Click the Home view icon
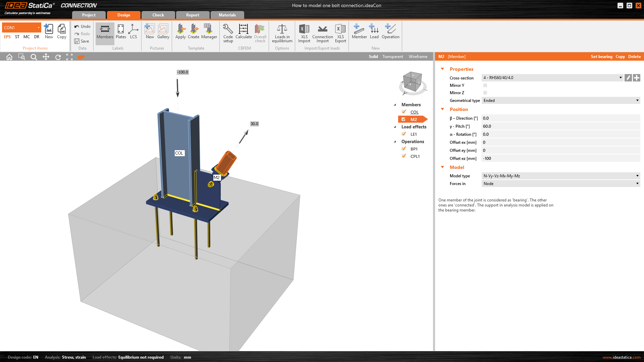Screen dimensions: 644x362 click(9, 57)
